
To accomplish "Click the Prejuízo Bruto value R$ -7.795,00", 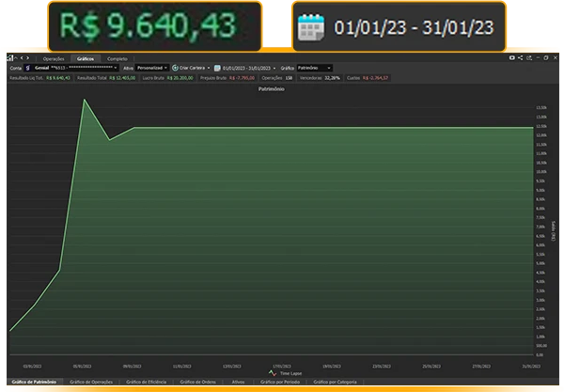I will coord(242,78).
